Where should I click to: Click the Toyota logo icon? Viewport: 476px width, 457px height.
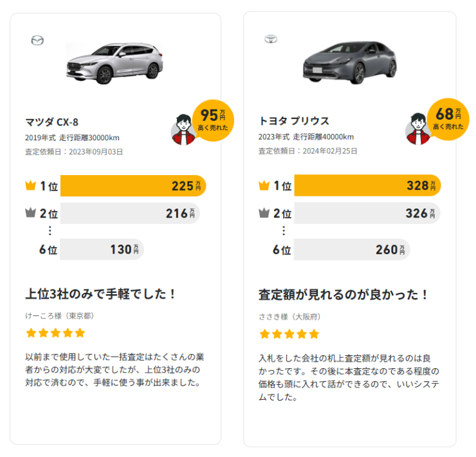[x=271, y=39]
